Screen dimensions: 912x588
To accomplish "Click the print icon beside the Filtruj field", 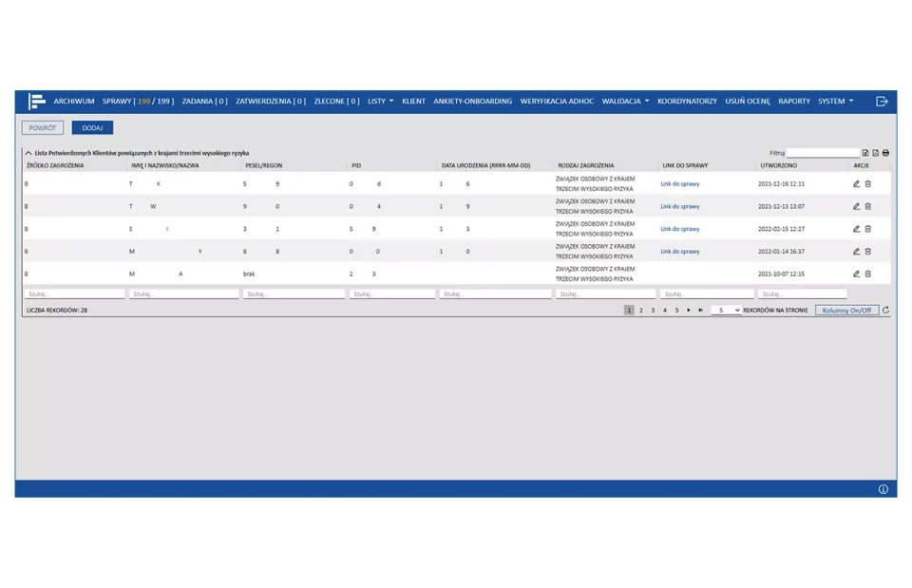I will [x=885, y=152].
